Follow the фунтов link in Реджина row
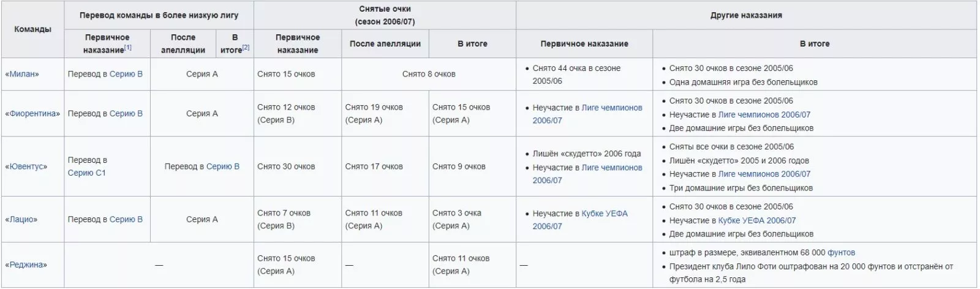This screenshot has height=289, width=980. coord(841,252)
